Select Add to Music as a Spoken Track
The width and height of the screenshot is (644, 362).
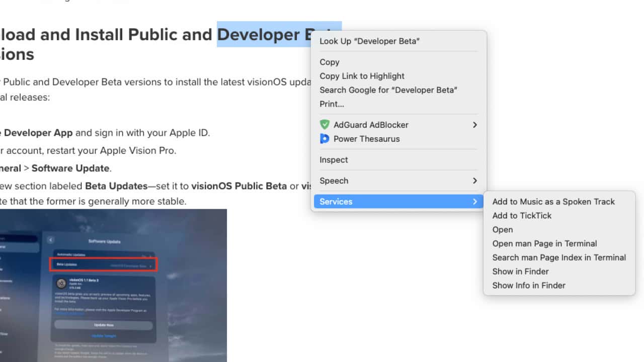coord(553,202)
